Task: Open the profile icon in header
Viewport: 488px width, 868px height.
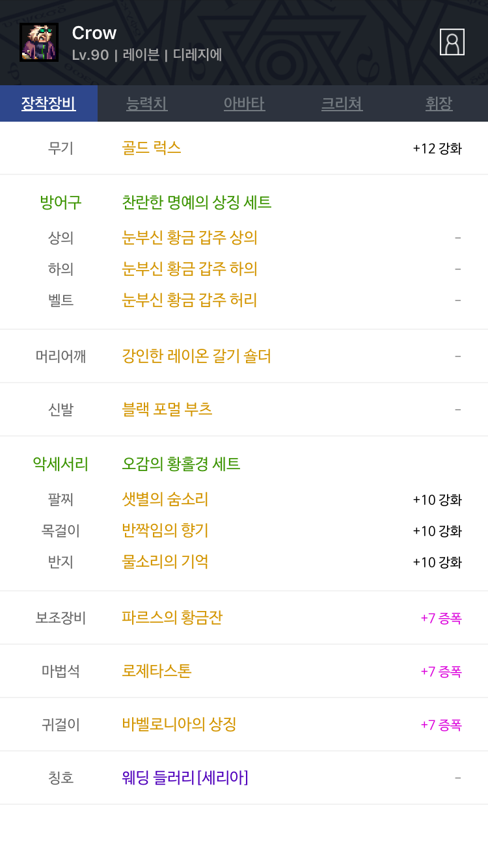Action: click(x=452, y=42)
